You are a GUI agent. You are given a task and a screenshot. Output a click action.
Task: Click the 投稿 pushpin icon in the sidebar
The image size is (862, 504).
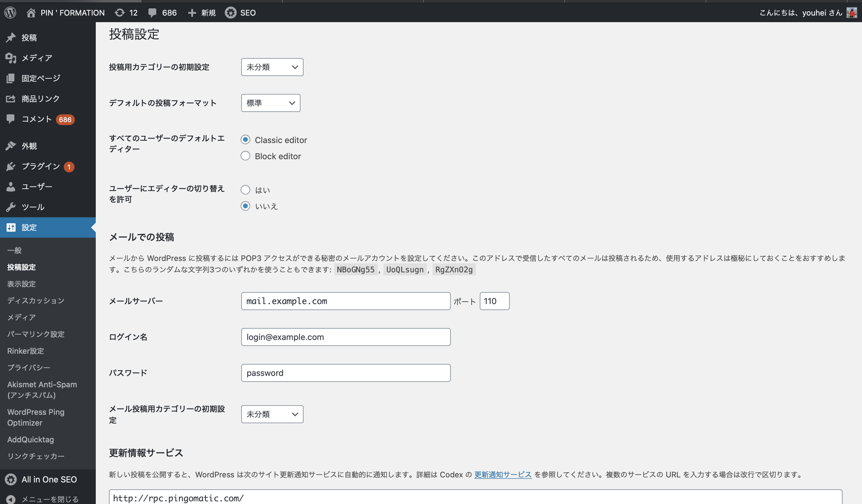(x=11, y=37)
